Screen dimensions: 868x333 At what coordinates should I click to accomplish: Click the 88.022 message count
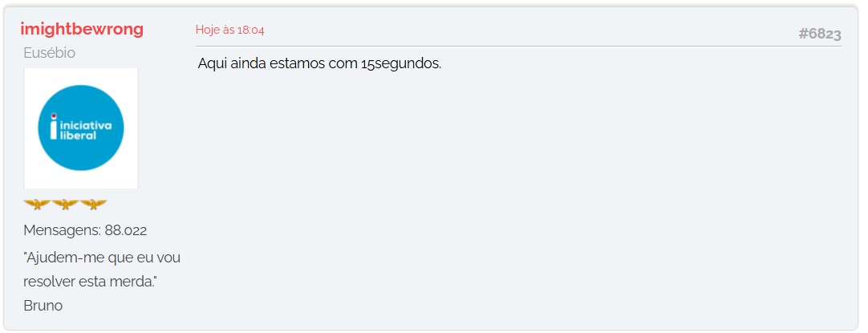(126, 231)
